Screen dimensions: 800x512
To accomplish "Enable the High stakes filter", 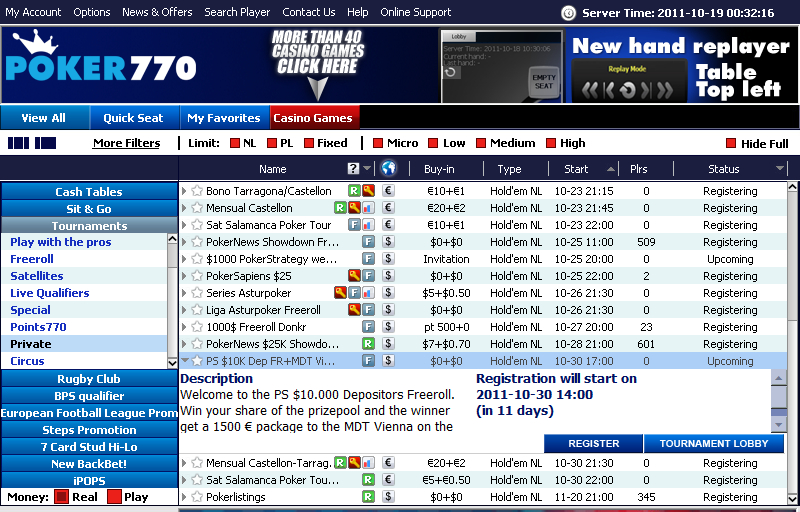I will tap(551, 143).
